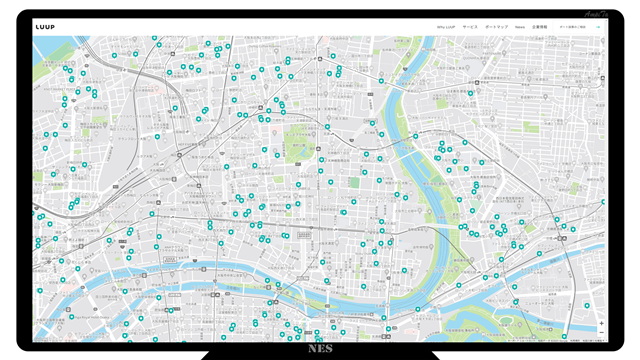Zoom in with the map plus button

(x=601, y=323)
